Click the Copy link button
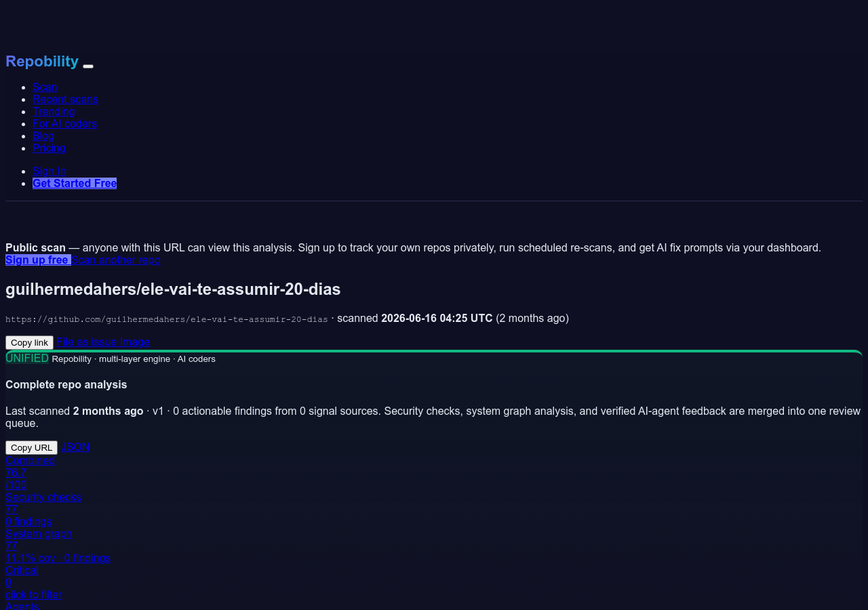The image size is (868, 610). (29, 342)
